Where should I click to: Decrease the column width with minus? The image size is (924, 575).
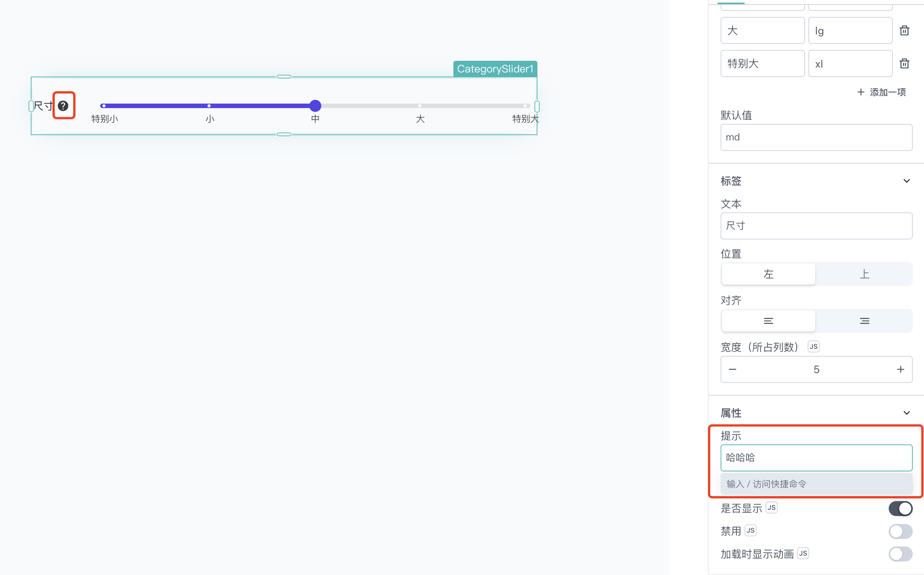coord(732,369)
